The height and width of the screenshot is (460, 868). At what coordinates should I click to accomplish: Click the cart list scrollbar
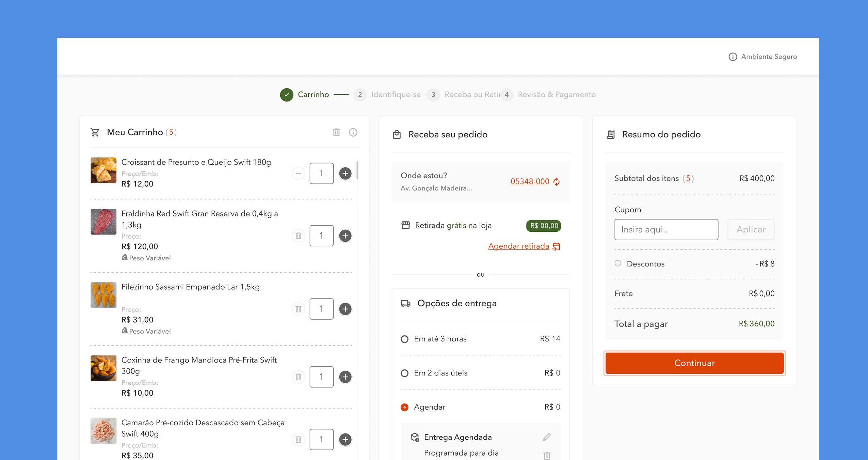click(357, 170)
